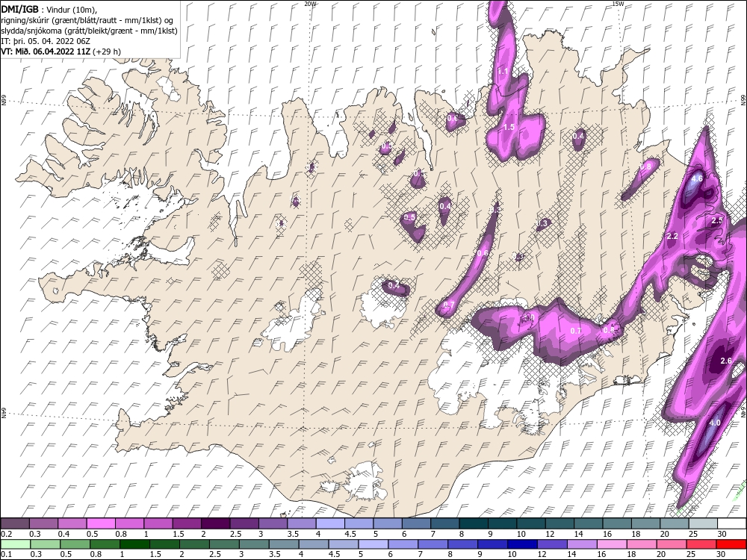Image resolution: width=747 pixels, height=560 pixels.
Task: Select the bright pink 0.5 swatch in snow legend
Action: pos(101,524)
